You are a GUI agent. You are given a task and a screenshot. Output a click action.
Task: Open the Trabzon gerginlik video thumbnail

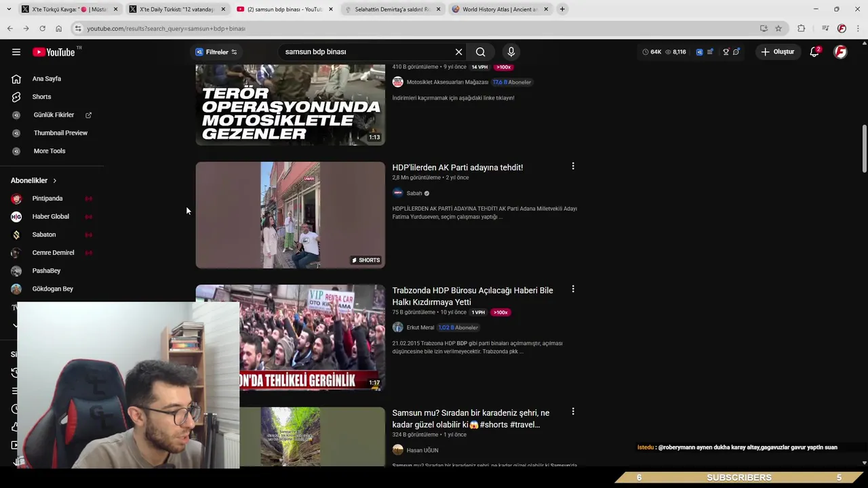(x=290, y=338)
